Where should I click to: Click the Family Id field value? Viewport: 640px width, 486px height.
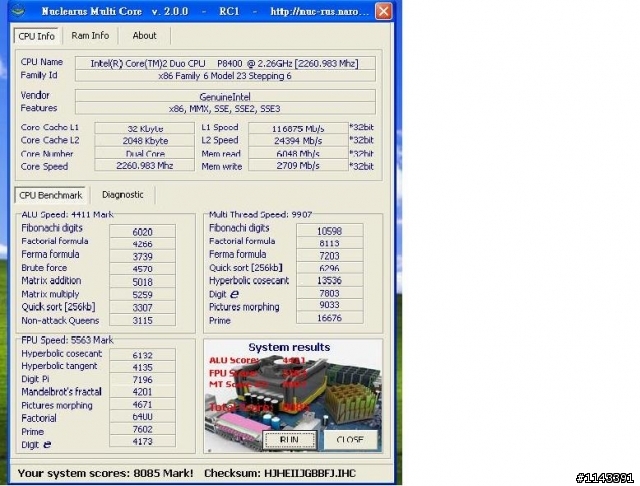[225, 76]
